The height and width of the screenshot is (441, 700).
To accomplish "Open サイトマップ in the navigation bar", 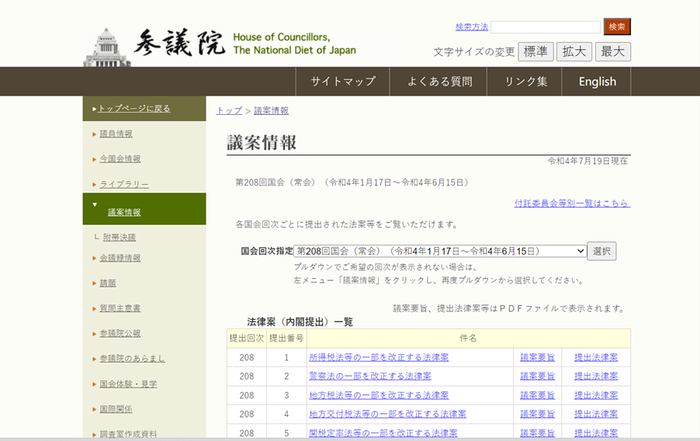I will [x=343, y=82].
